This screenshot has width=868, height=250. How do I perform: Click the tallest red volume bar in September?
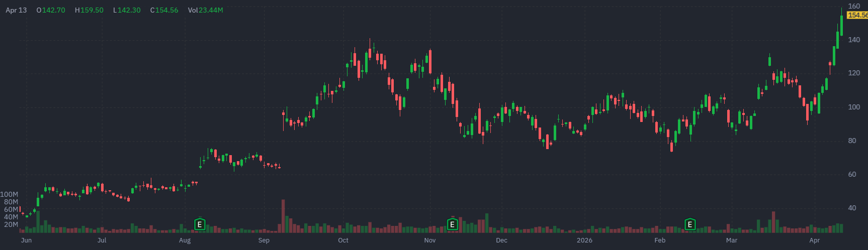283,216
